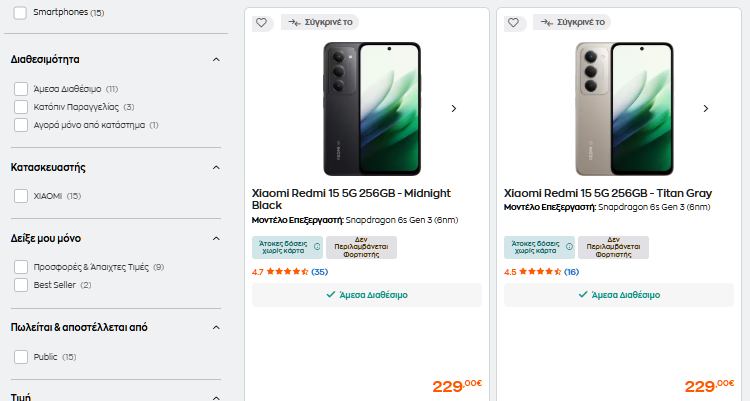Click star rating of Titan Gray phone
Viewport: 750px width, 401px height.
[540, 272]
